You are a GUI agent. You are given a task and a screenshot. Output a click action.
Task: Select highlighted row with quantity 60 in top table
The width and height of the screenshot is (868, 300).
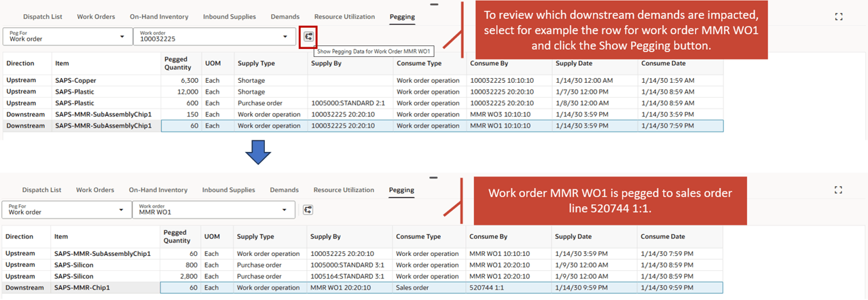(x=363, y=126)
